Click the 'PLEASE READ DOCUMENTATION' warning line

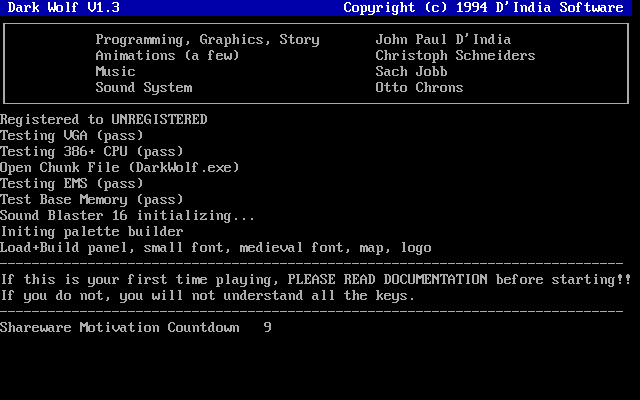pos(316,280)
